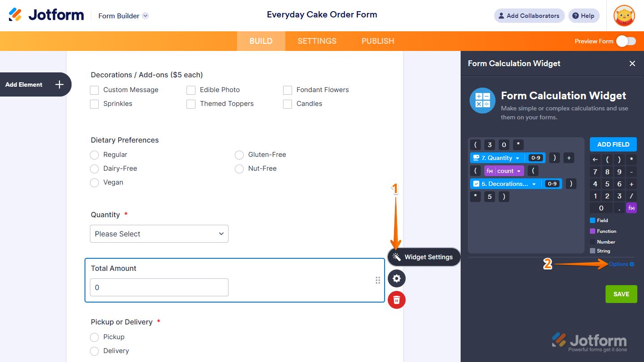This screenshot has height=362, width=644.
Task: Click the fx function key on the keypad
Action: 631,208
